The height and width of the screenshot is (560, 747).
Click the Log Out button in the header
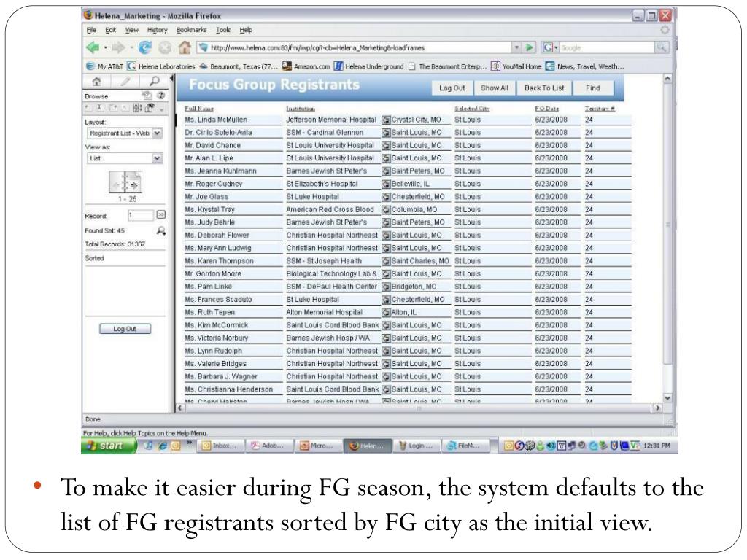point(452,88)
